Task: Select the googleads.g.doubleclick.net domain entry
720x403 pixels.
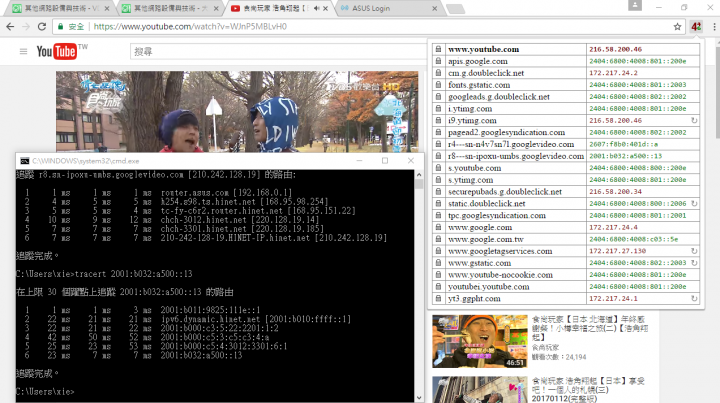Action: 499,97
